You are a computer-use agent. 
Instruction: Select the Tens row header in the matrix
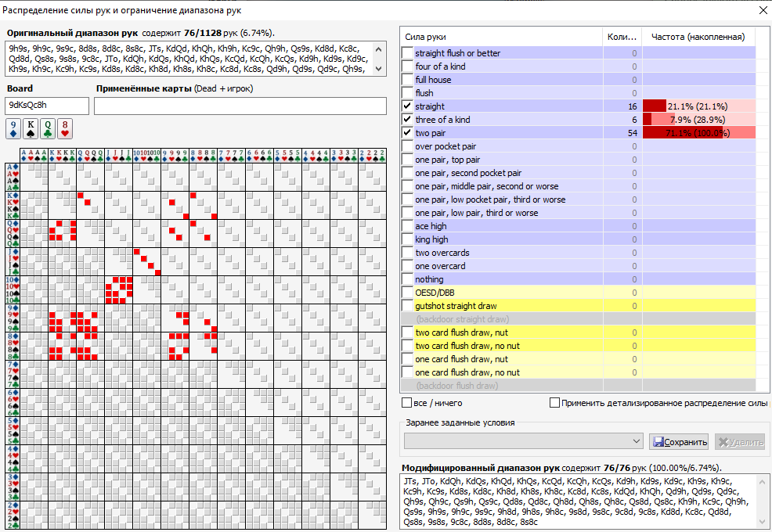13,290
